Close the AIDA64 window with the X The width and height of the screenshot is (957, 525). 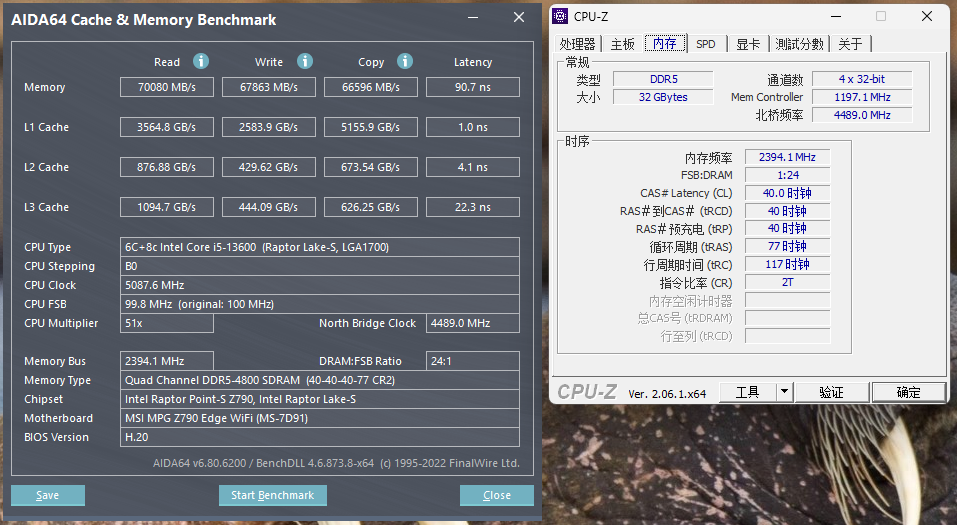pos(519,17)
